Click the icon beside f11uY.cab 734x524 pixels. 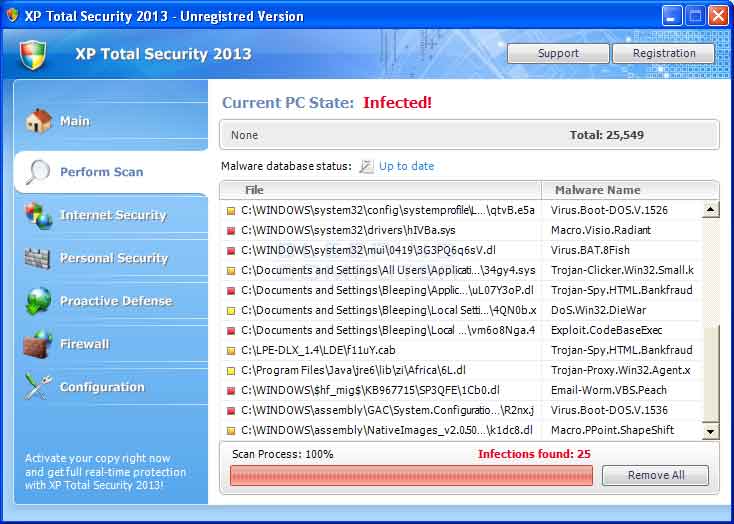coord(230,351)
